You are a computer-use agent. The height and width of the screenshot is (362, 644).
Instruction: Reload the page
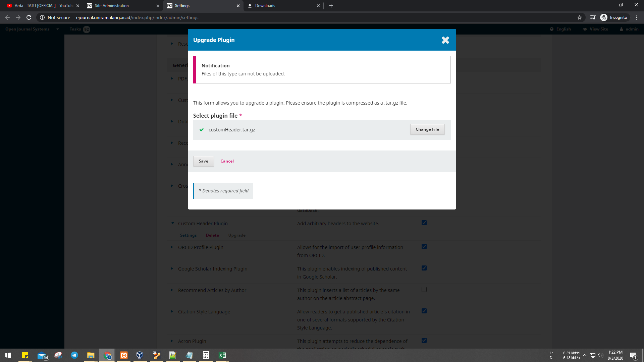click(29, 17)
